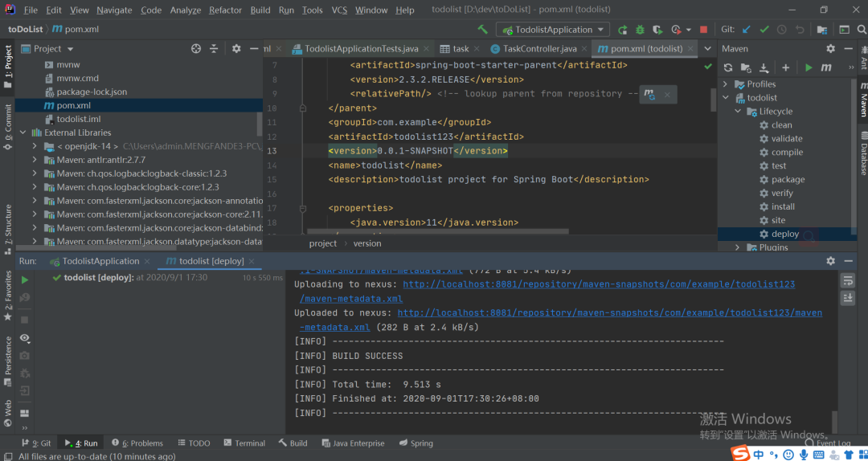
Task: Toggle the Maven side tool window tab
Action: click(x=862, y=100)
